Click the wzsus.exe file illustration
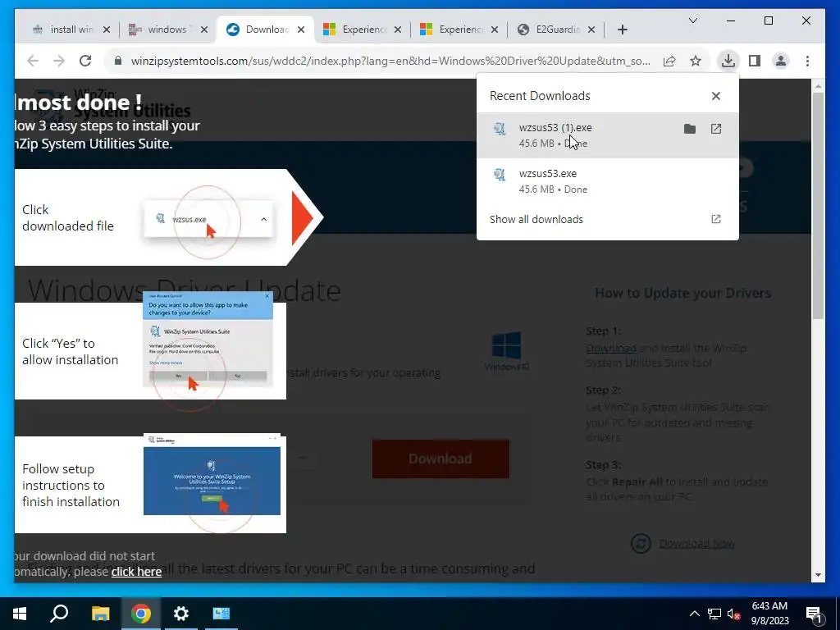Viewport: 840px width, 630px height. click(208, 218)
